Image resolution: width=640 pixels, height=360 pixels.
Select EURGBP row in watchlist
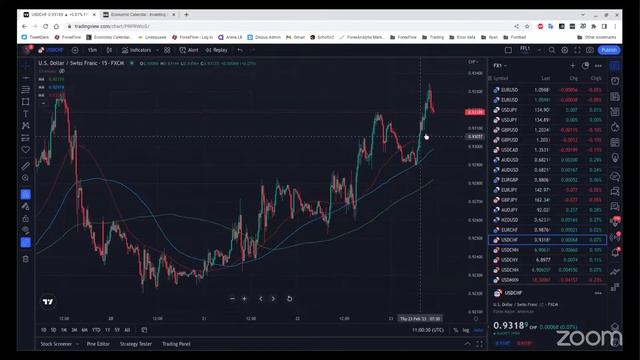pos(547,180)
